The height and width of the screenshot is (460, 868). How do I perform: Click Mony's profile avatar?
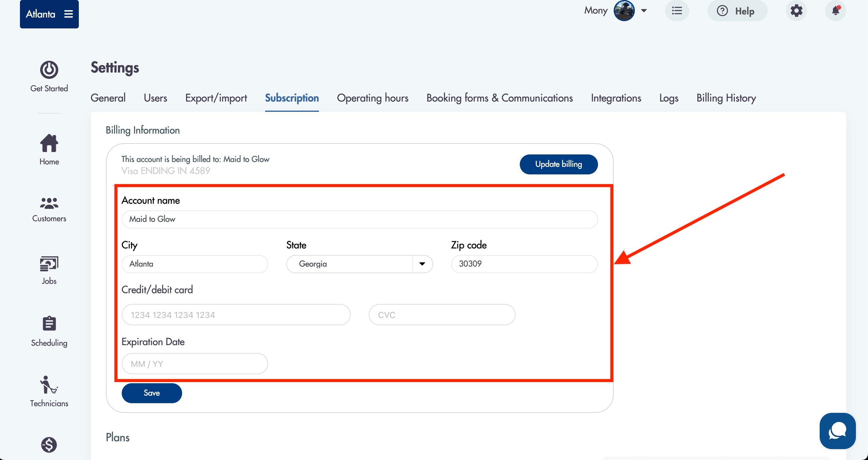click(624, 11)
